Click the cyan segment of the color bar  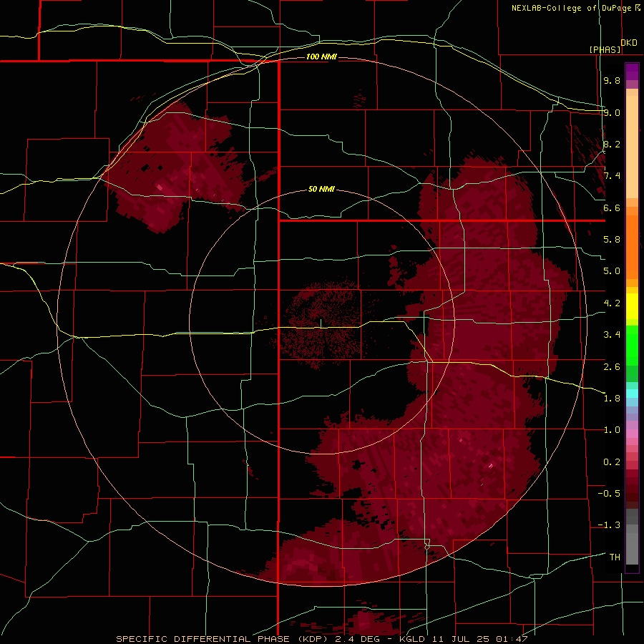click(632, 393)
